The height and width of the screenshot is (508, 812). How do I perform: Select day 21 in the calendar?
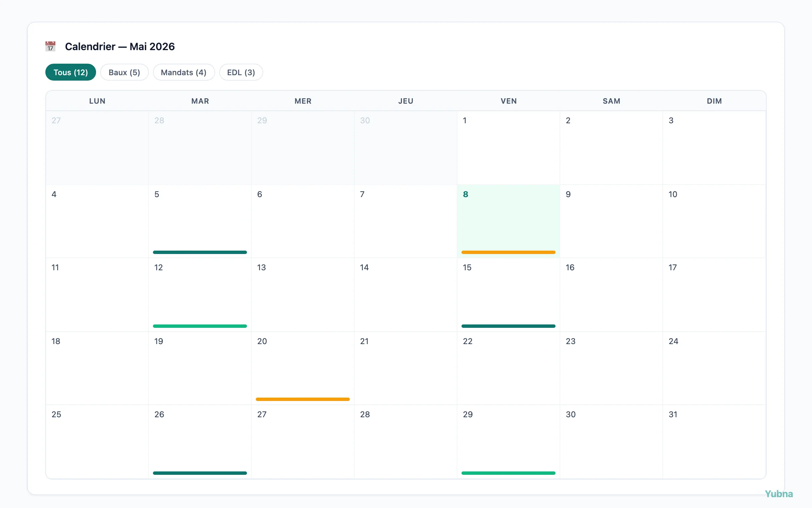pyautogui.click(x=406, y=368)
